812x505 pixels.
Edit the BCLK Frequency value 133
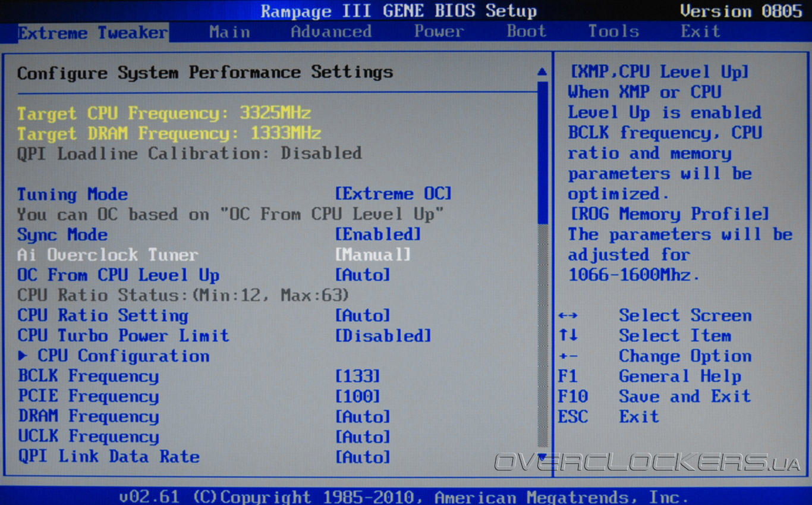[357, 376]
